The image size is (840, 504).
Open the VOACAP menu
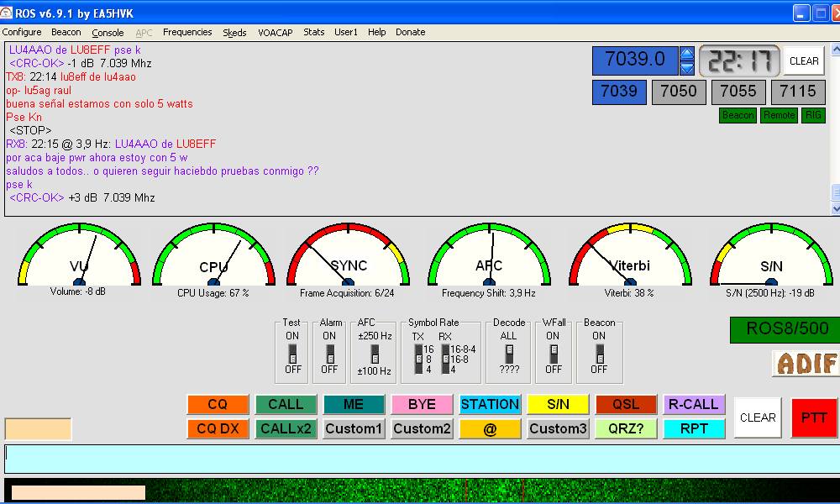(276, 33)
